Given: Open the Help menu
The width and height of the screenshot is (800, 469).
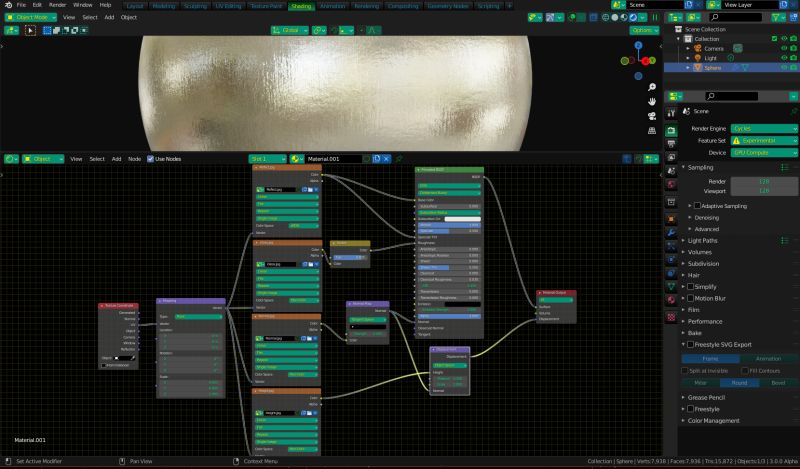Looking at the screenshot, I should click(x=105, y=5).
